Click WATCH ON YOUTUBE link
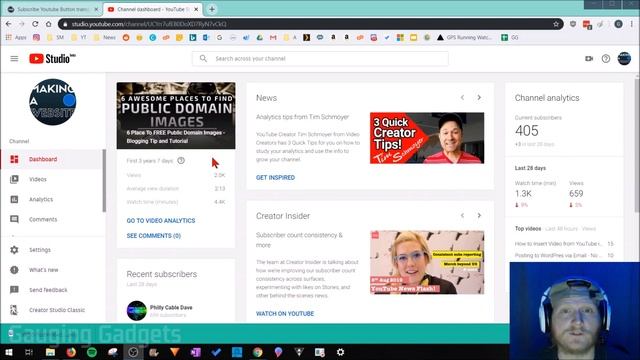This screenshot has width=640, height=360. click(x=285, y=313)
